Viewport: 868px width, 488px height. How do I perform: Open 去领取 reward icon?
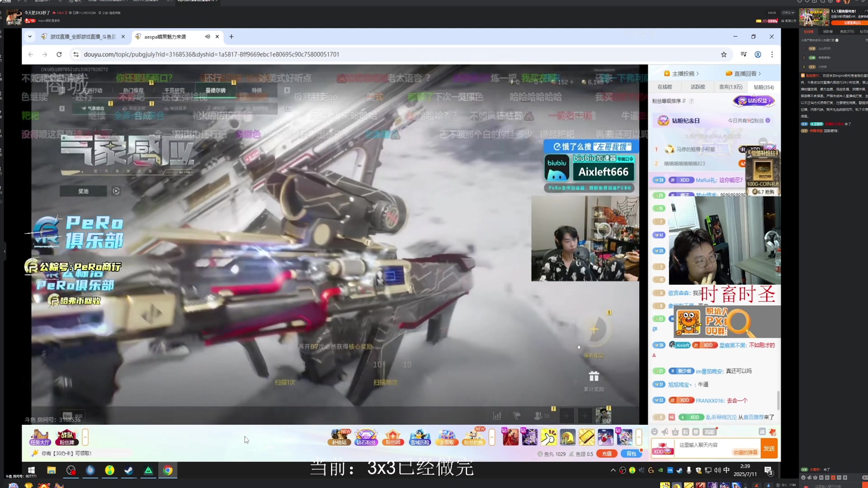(x=447, y=437)
